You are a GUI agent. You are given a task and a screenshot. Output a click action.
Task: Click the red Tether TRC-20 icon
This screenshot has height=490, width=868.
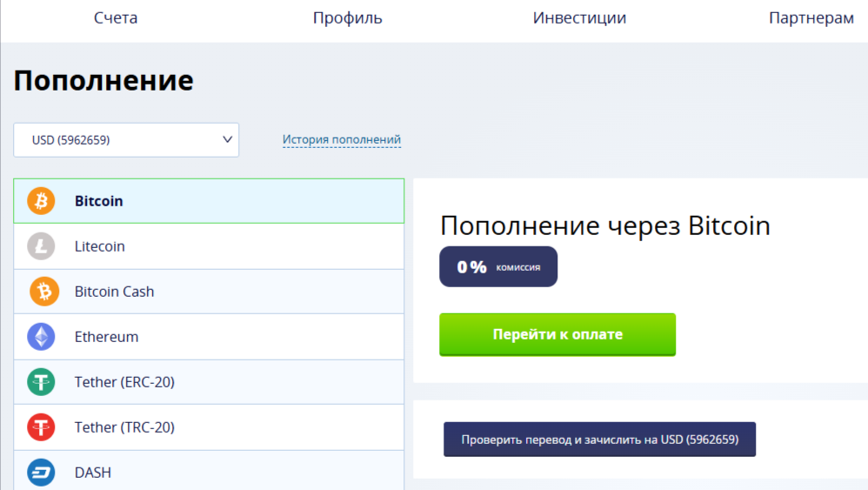point(41,427)
